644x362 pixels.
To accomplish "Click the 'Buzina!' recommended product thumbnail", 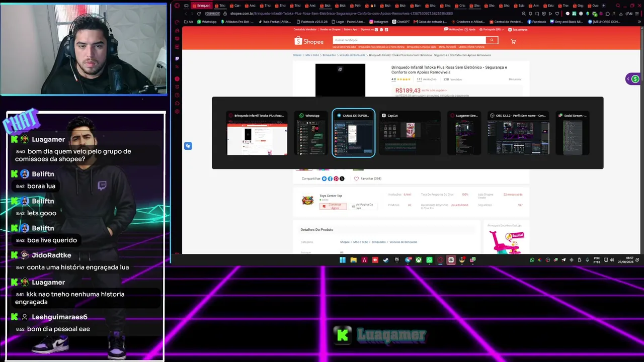I will (506, 242).
